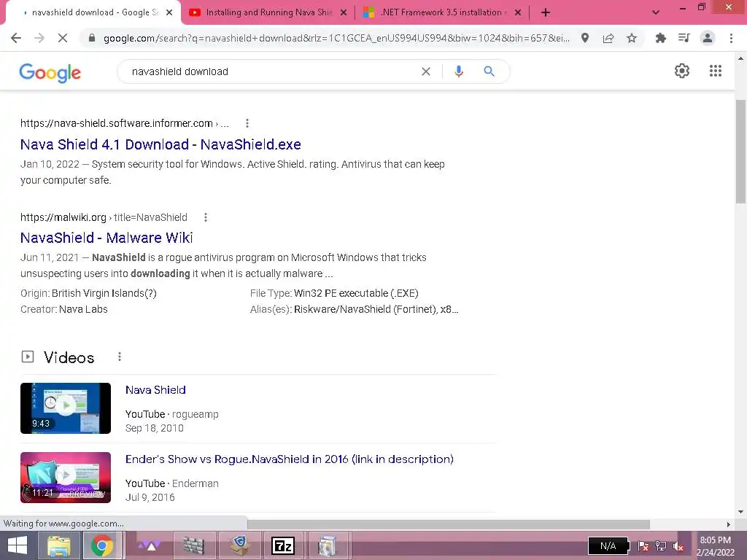Viewport: 747px width, 560px height.
Task: Click the Videos section heading
Action: (x=69, y=357)
